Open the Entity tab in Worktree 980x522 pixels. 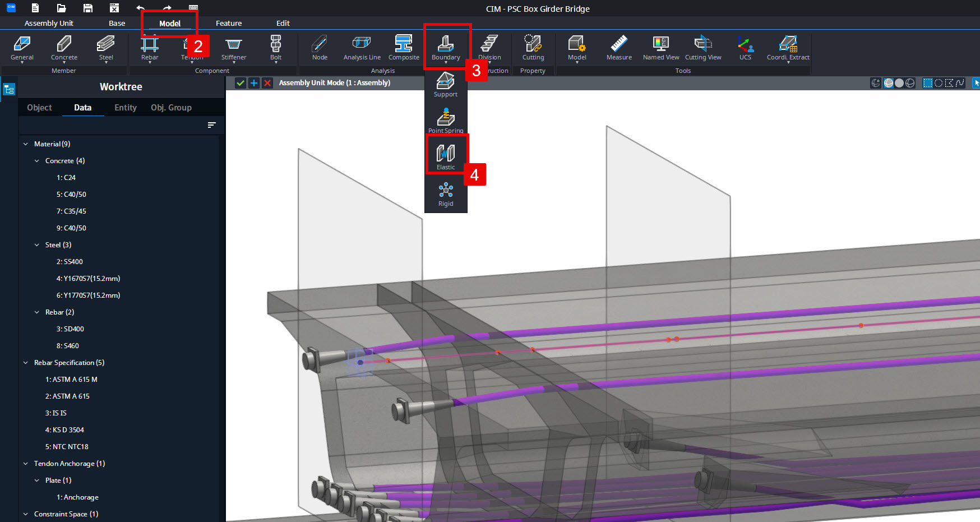(125, 107)
